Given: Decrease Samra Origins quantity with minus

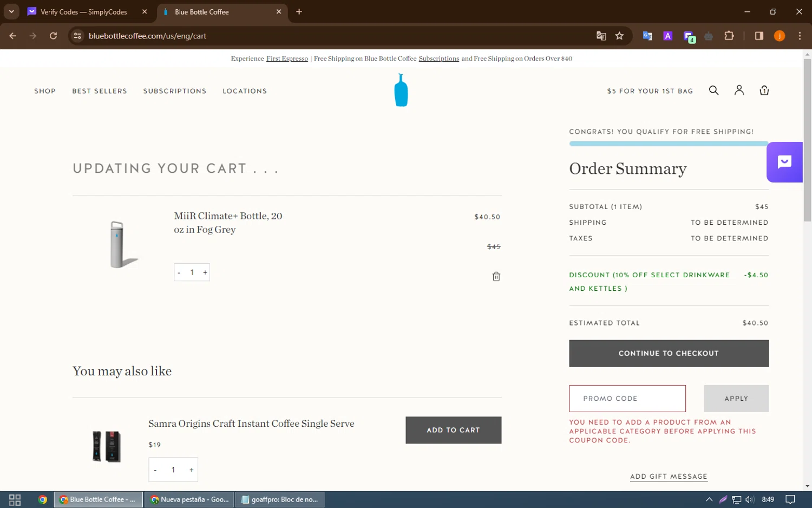Looking at the screenshot, I should pyautogui.click(x=155, y=470).
